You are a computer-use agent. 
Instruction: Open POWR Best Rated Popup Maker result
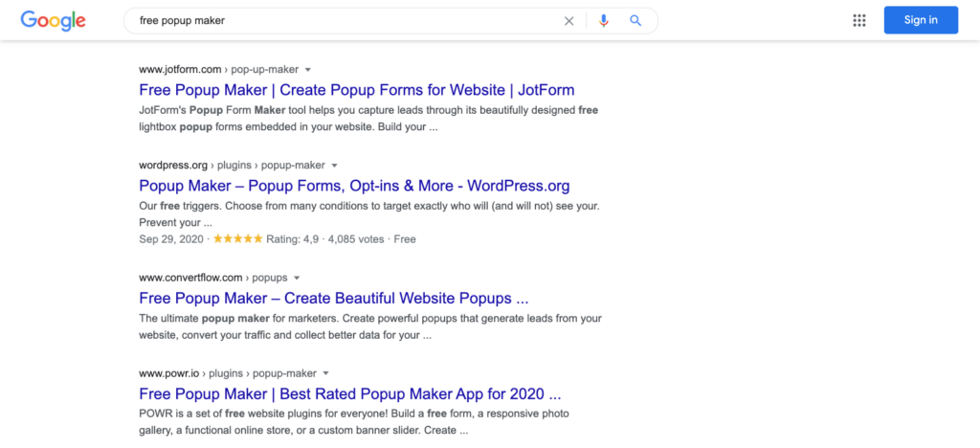[349, 393]
